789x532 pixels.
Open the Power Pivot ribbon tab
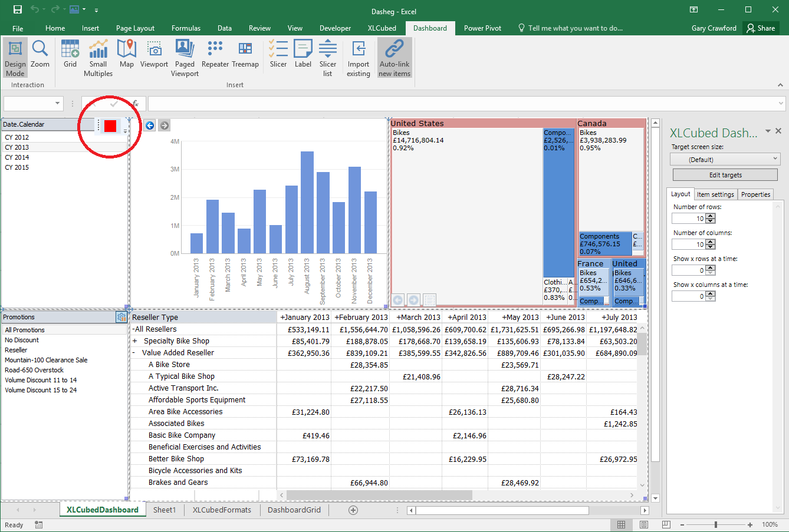pos(482,28)
